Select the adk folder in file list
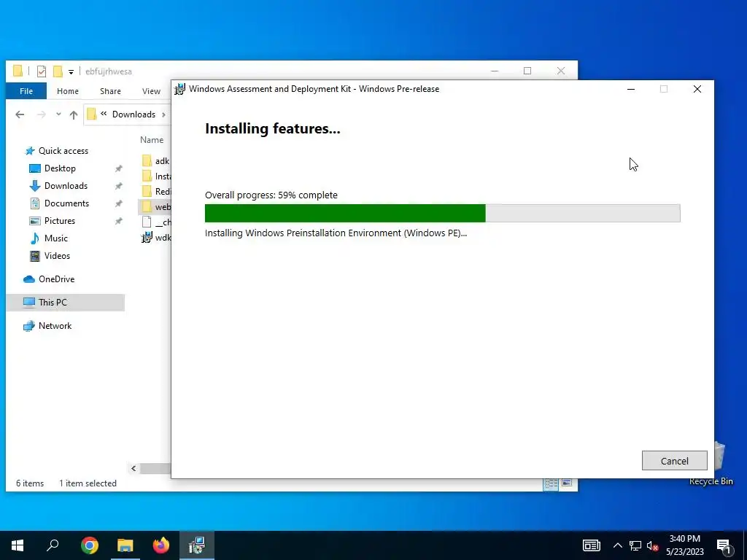The height and width of the screenshot is (560, 747). (156, 161)
